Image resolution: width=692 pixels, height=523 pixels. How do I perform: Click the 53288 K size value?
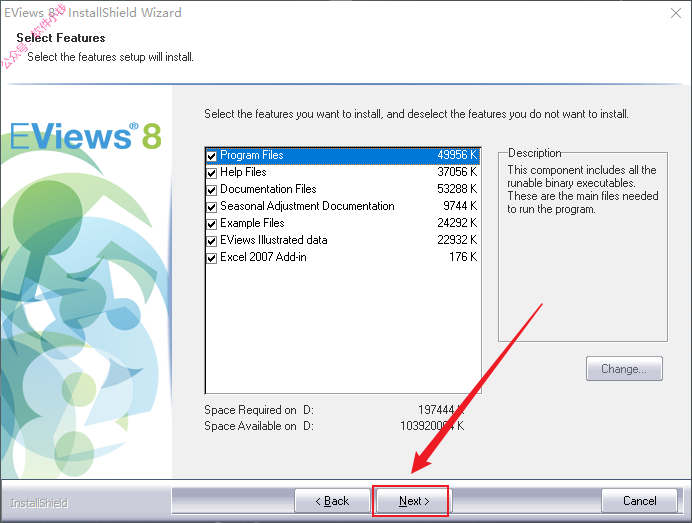click(457, 189)
